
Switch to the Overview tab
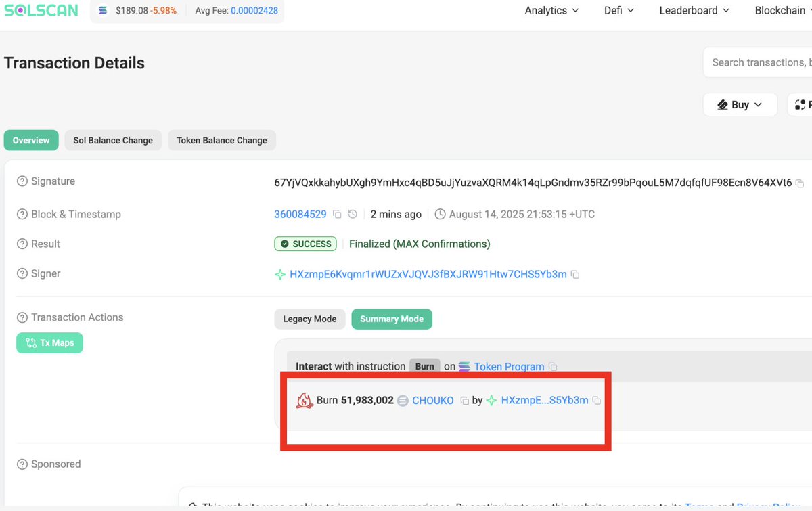31,140
